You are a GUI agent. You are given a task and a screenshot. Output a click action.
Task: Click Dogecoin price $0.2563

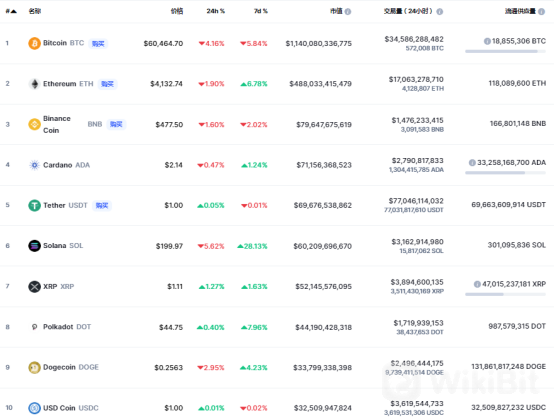pyautogui.click(x=169, y=368)
